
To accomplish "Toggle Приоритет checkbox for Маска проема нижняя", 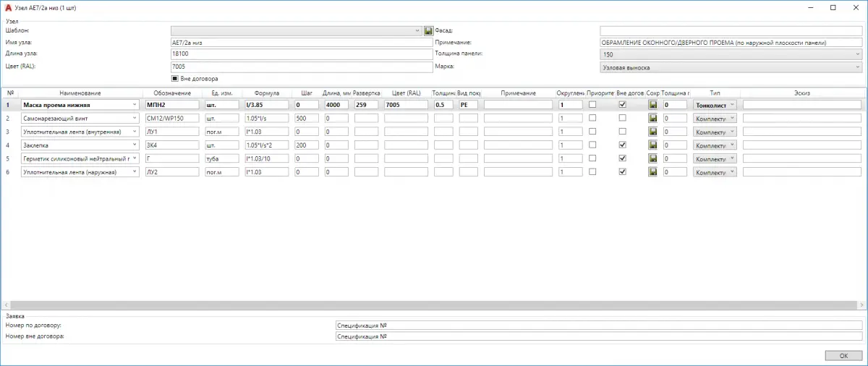I will tap(593, 105).
